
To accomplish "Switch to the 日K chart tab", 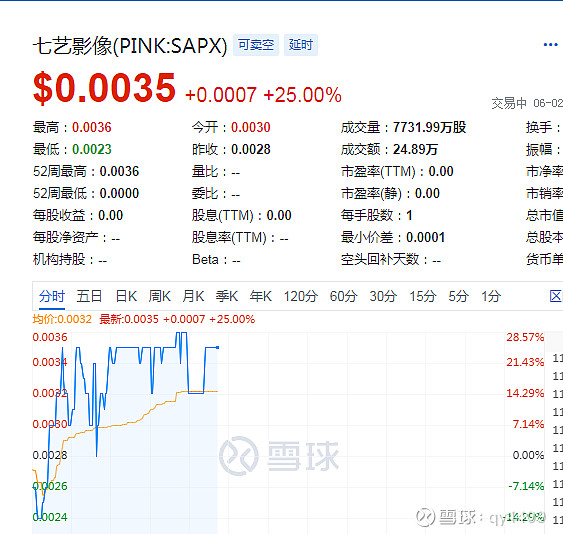I will click(126, 297).
